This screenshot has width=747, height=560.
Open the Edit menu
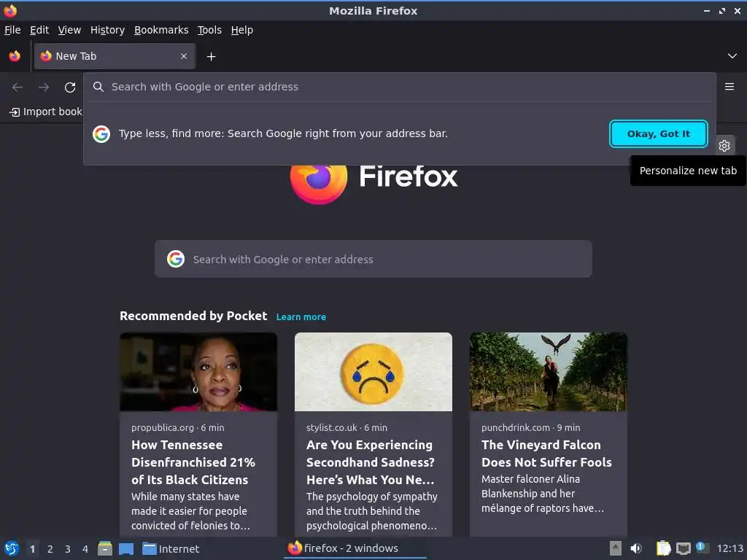coord(39,30)
